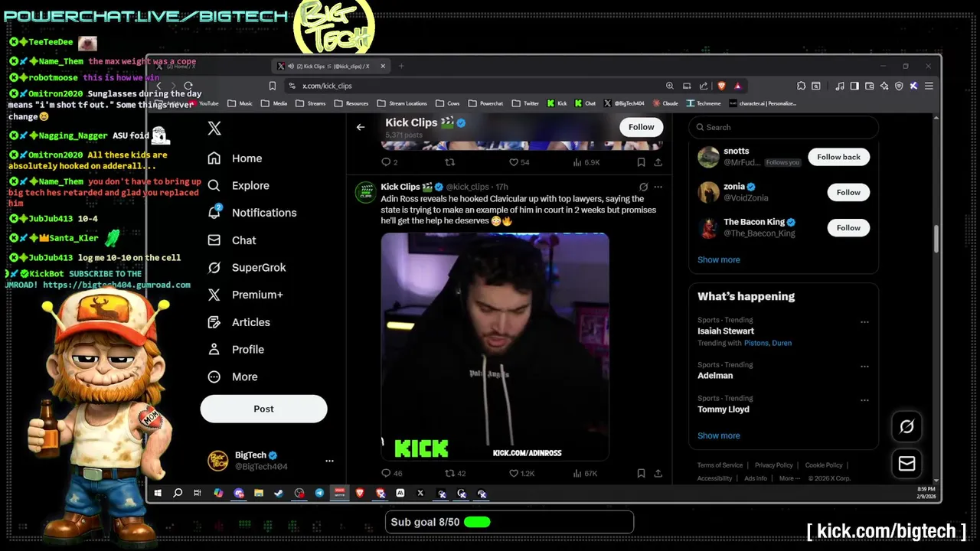Click the Post button

pyautogui.click(x=263, y=409)
